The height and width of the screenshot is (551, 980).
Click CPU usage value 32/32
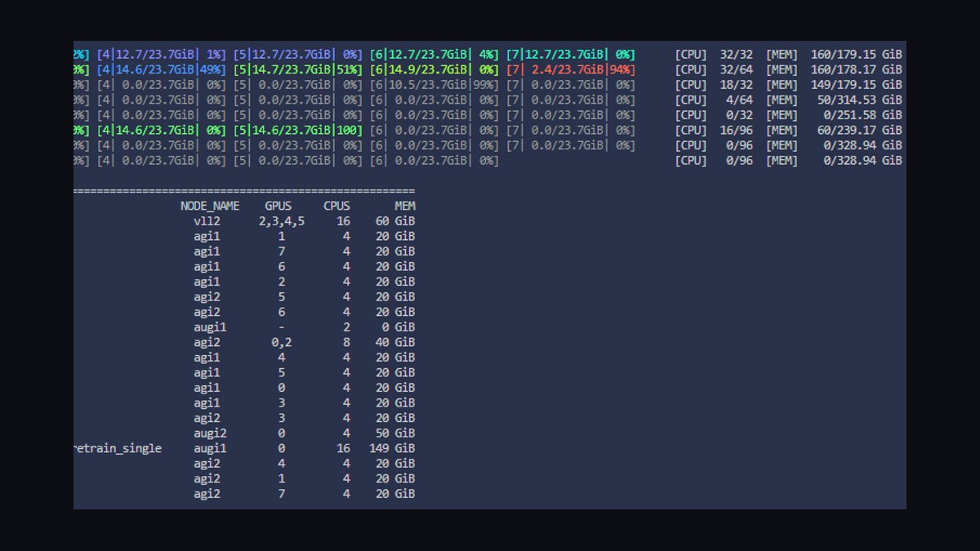pyautogui.click(x=736, y=54)
